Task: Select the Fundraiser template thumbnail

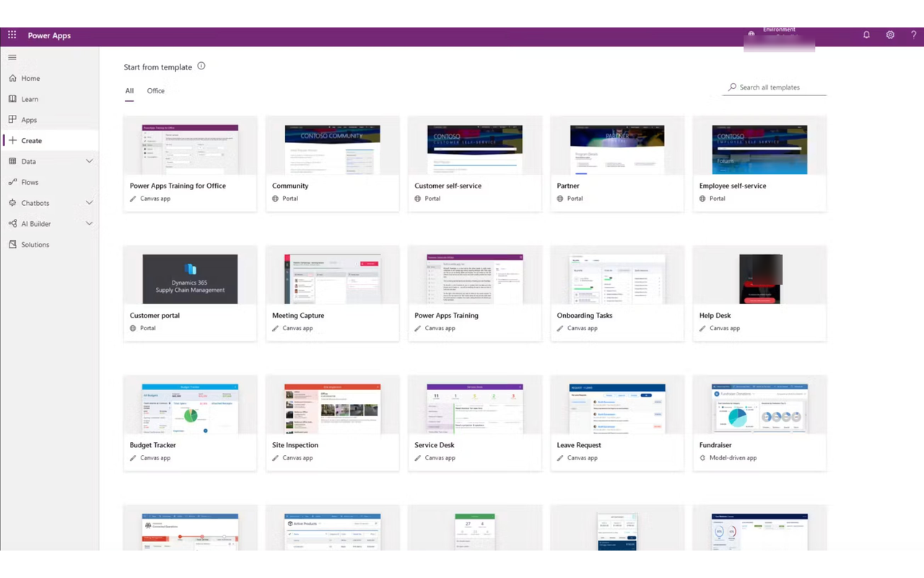Action: click(x=759, y=409)
